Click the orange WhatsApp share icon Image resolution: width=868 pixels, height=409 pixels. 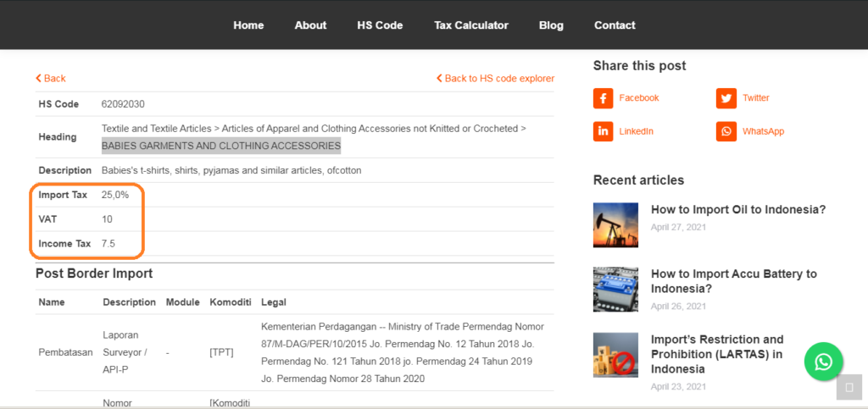point(726,131)
